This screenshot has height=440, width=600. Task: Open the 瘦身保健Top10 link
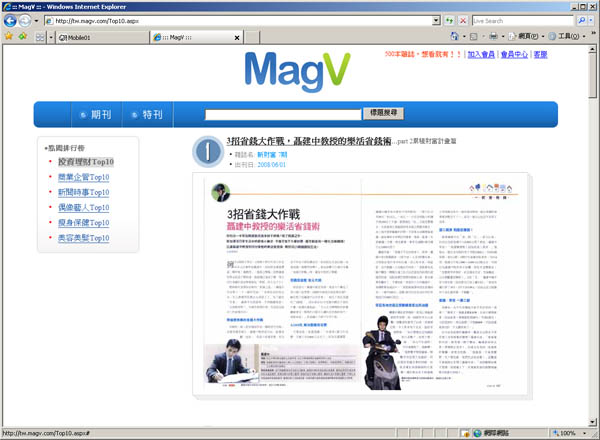83,222
